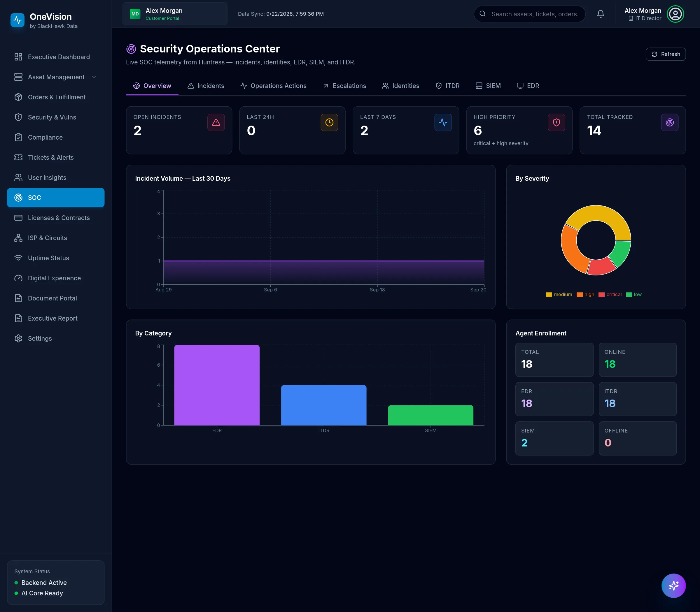
Task: Click the critical severity legend swatch
Action: click(601, 295)
